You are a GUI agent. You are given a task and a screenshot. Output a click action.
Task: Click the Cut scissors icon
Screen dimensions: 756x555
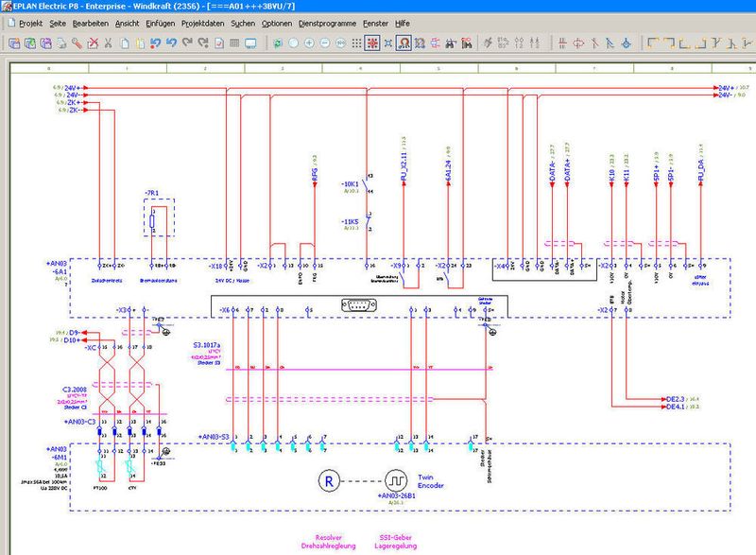coord(108,43)
